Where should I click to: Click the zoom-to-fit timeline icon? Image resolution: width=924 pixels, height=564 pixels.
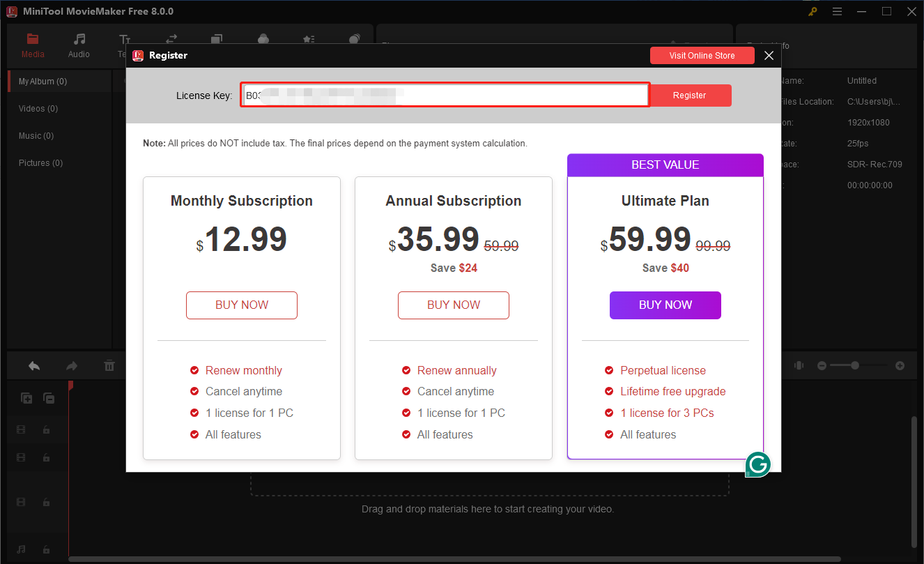click(799, 365)
